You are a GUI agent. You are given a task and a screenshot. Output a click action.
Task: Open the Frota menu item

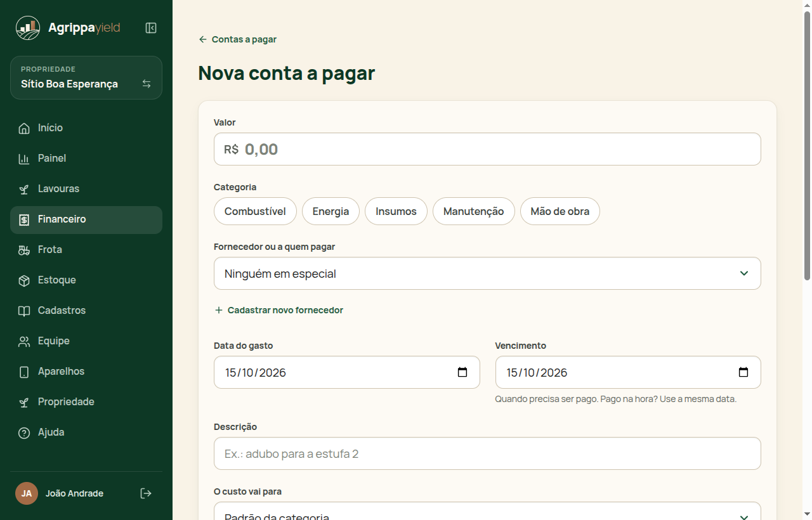coord(86,250)
